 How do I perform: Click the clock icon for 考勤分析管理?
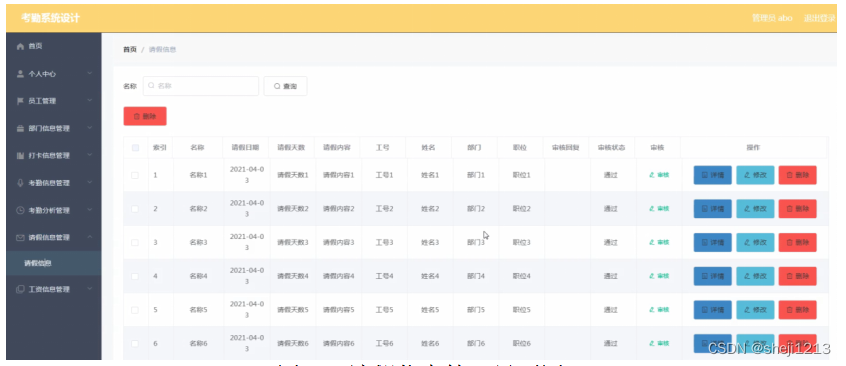click(21, 210)
